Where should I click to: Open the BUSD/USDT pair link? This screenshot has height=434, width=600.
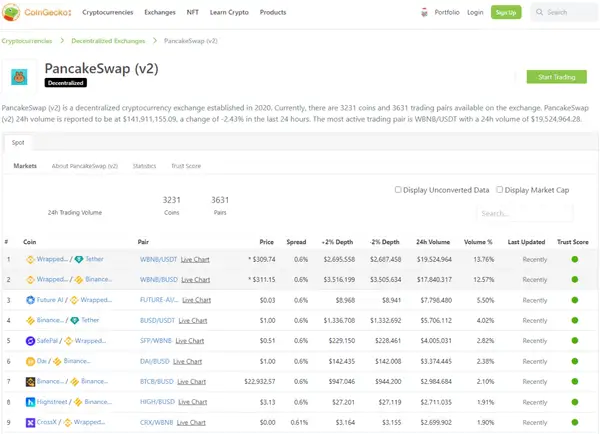pyautogui.click(x=157, y=320)
